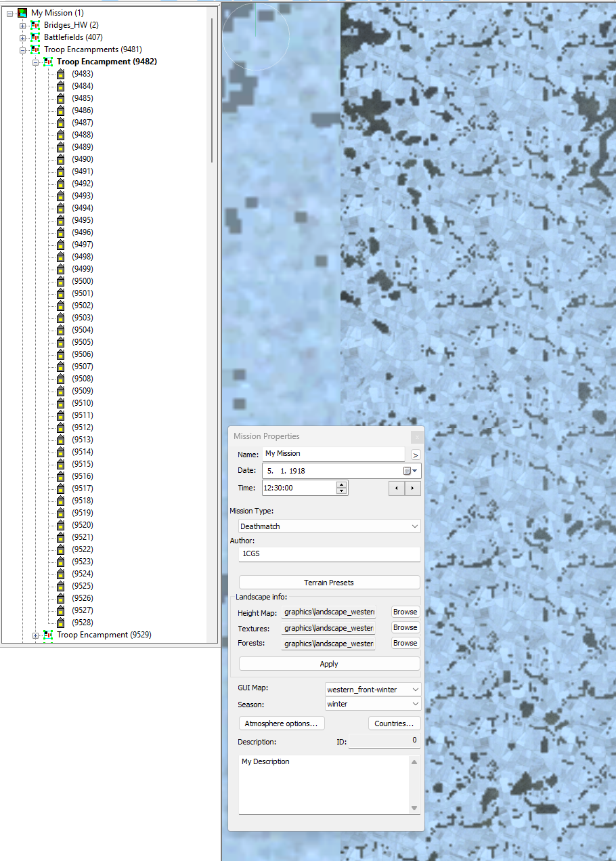Image resolution: width=616 pixels, height=861 pixels.
Task: Select the building icon of item (9528)
Action: [x=60, y=623]
